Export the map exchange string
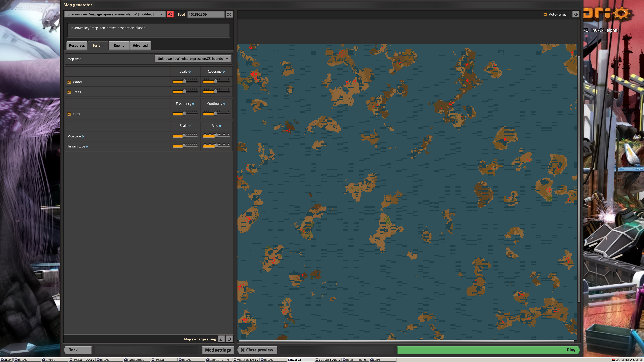Screen dimensions: 644x362 (229, 339)
